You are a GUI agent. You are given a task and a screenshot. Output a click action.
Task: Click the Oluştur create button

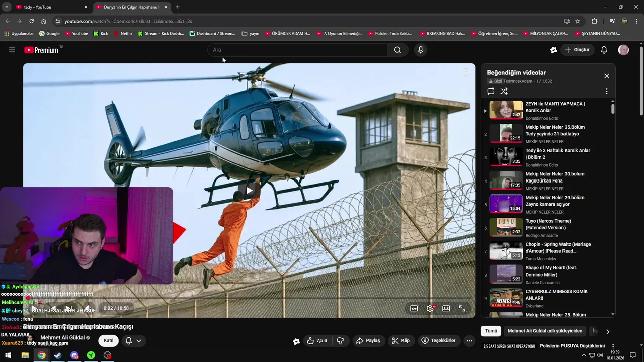click(577, 50)
